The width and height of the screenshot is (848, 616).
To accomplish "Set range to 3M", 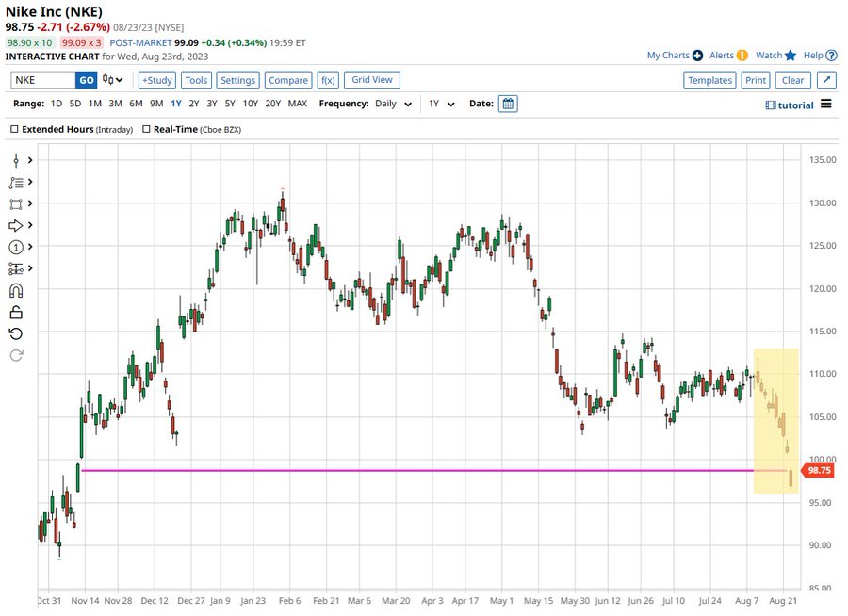I will tap(115, 104).
